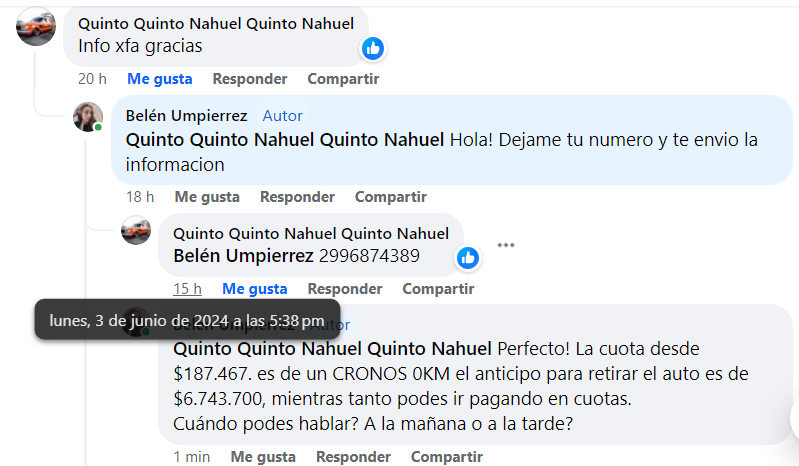Like the 'Info xfa gracias' comment with Me gusta
Image resolution: width=799 pixels, height=466 pixels.
[159, 79]
